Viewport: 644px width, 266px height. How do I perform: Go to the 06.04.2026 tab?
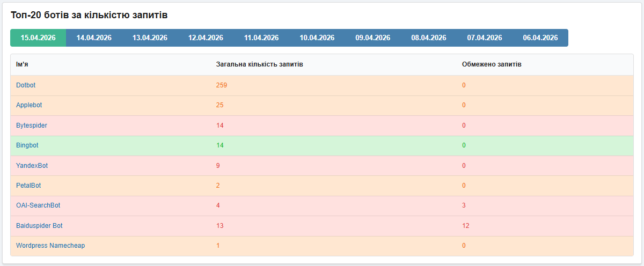pos(540,38)
